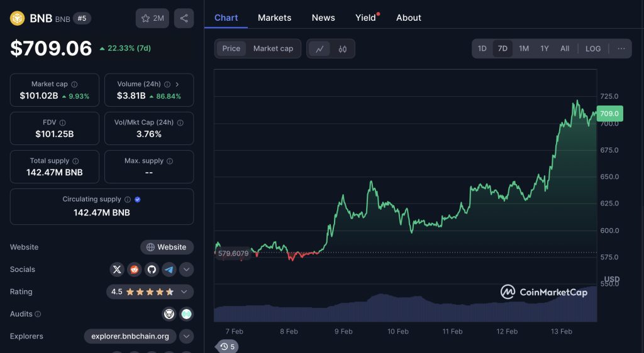Click the 725.0 price axis label

(609, 96)
